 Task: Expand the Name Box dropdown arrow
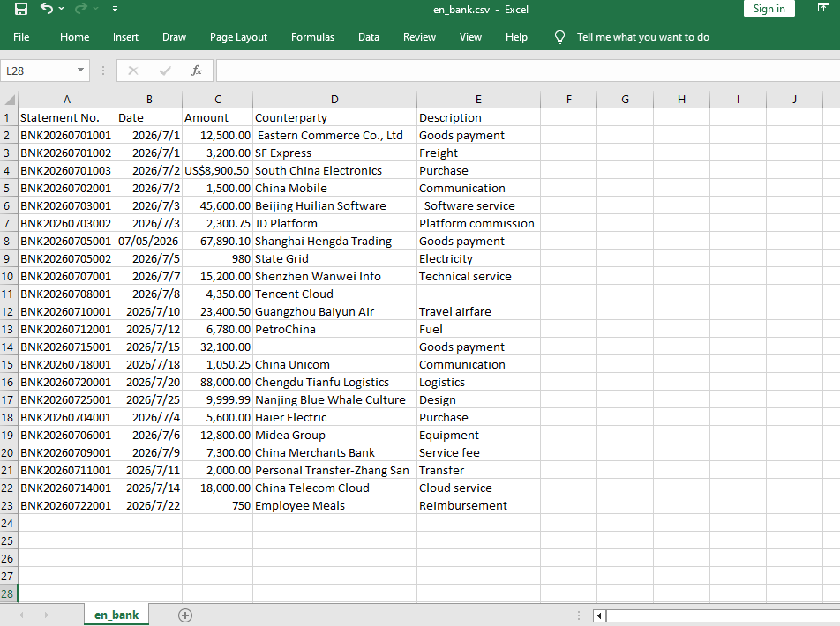(80, 71)
